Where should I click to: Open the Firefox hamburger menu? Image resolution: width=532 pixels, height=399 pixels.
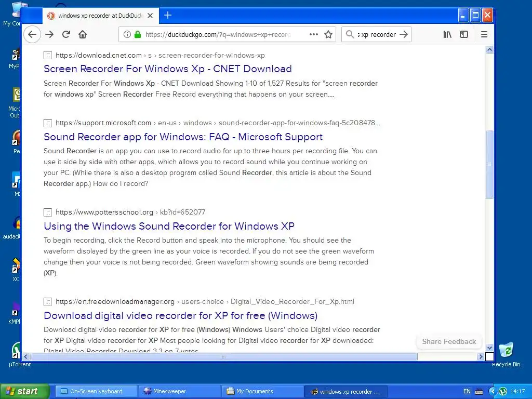click(x=484, y=34)
